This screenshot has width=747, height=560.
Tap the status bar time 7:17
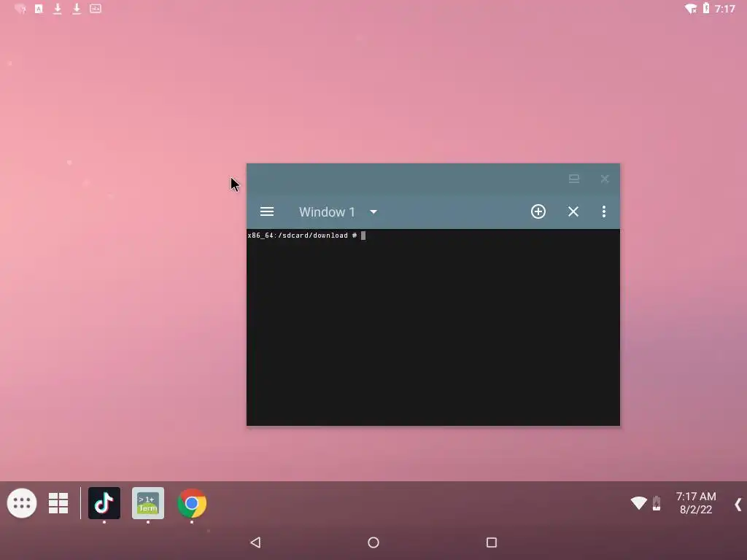pyautogui.click(x=724, y=9)
